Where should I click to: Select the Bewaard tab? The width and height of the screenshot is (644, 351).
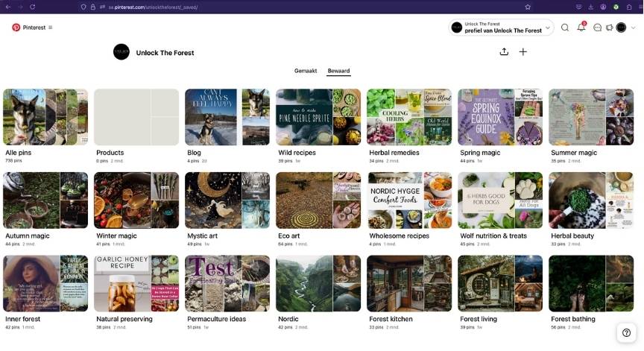pyautogui.click(x=338, y=71)
